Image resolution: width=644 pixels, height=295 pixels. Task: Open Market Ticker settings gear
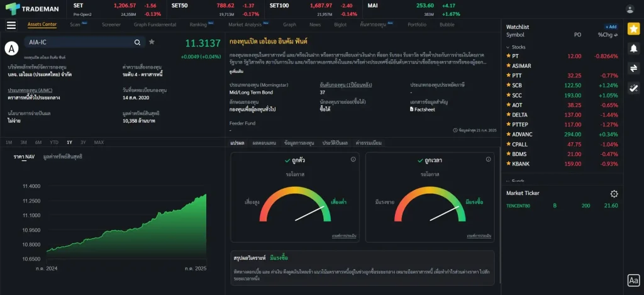614,194
